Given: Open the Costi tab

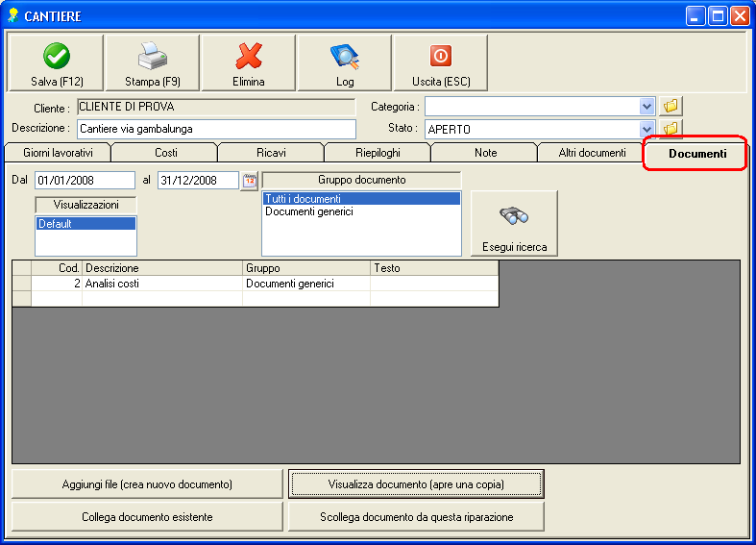Looking at the screenshot, I should (x=166, y=153).
